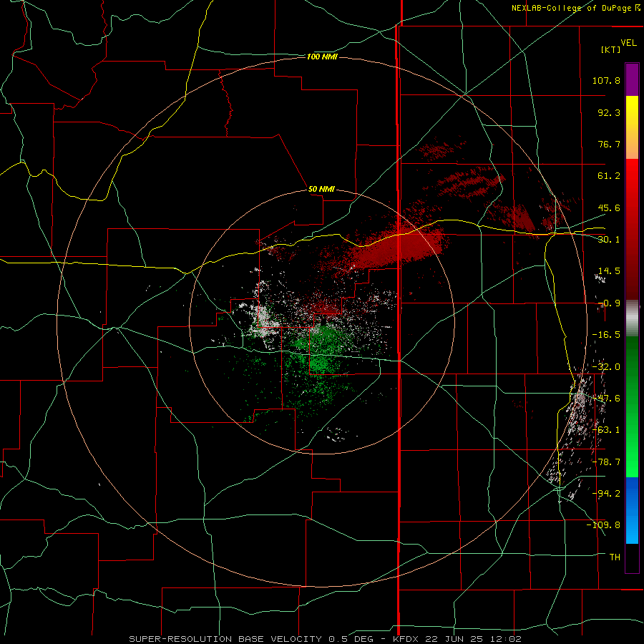Click the 107.8 legend value

(x=606, y=80)
